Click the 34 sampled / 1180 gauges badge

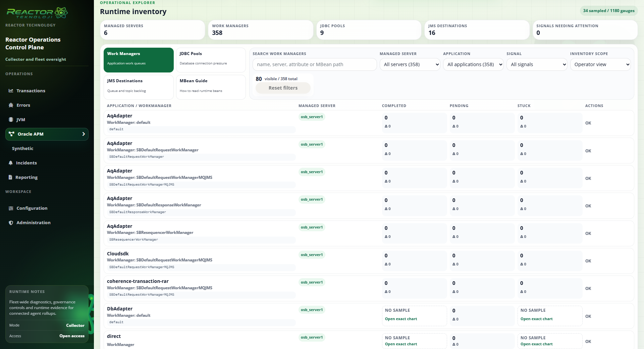tap(609, 11)
